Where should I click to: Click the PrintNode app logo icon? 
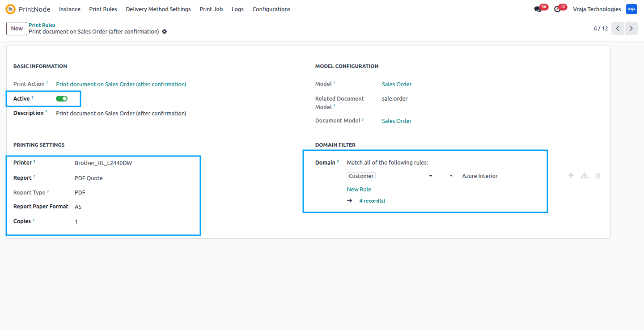pyautogui.click(x=10, y=9)
